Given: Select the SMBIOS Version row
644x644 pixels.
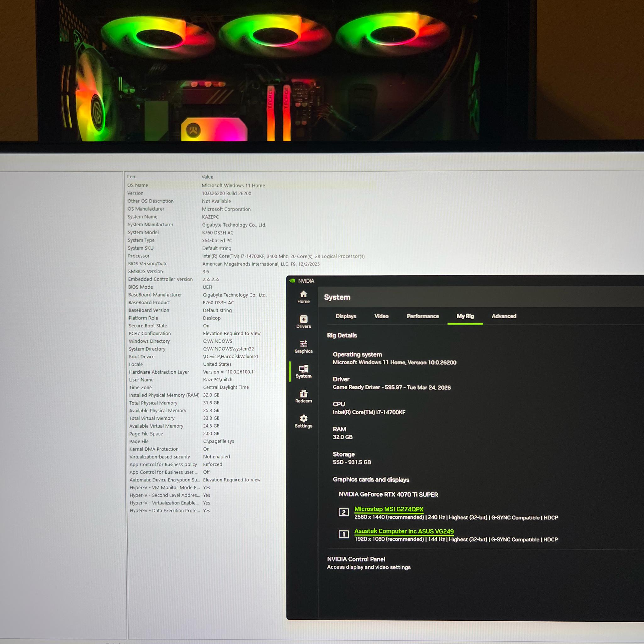Looking at the screenshot, I should pos(169,271).
